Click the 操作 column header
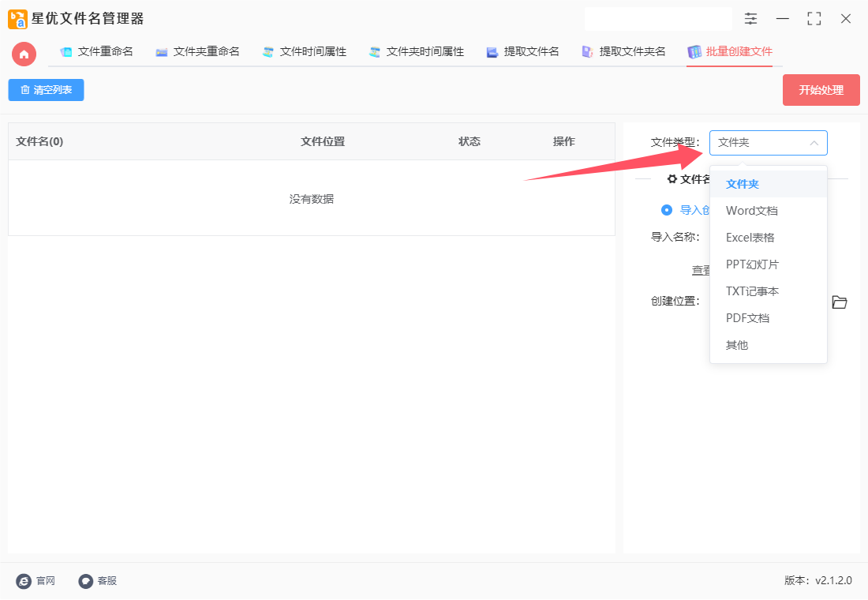The height and width of the screenshot is (600, 868). (x=563, y=142)
